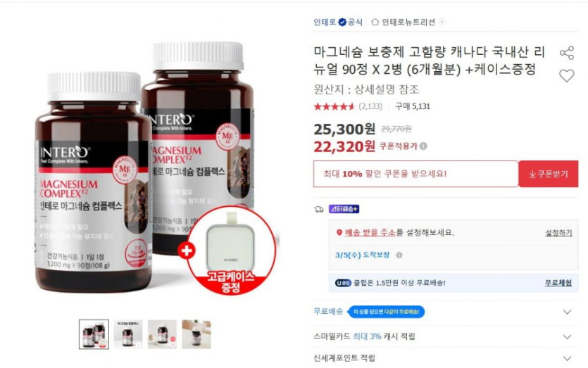588x368 pixels.
Task: Click the 무료체험 link
Action: click(x=558, y=283)
